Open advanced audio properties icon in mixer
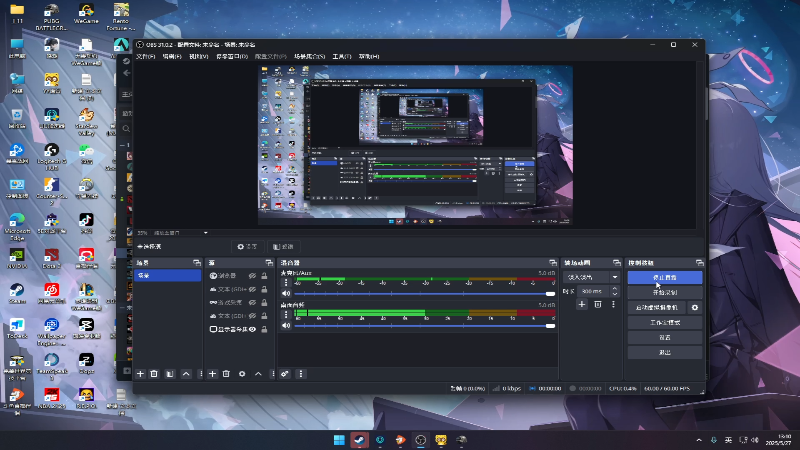 click(285, 374)
